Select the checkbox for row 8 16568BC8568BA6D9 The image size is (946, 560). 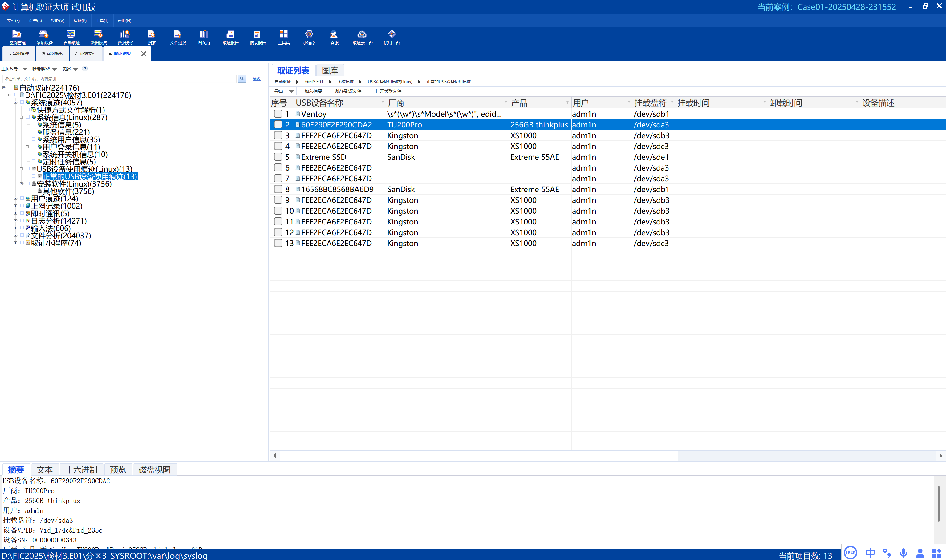pyautogui.click(x=278, y=189)
